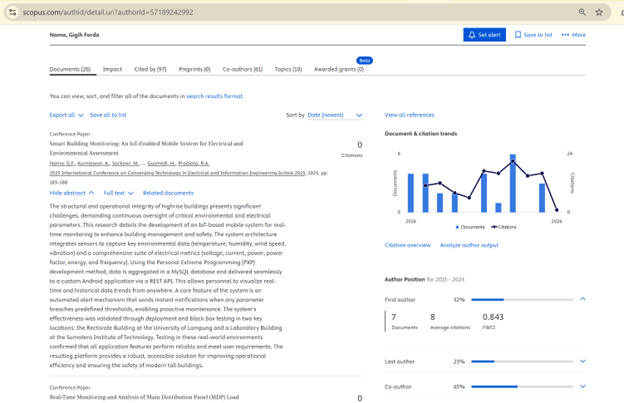Click the site info icon in address bar
624x403 pixels.
(12, 12)
